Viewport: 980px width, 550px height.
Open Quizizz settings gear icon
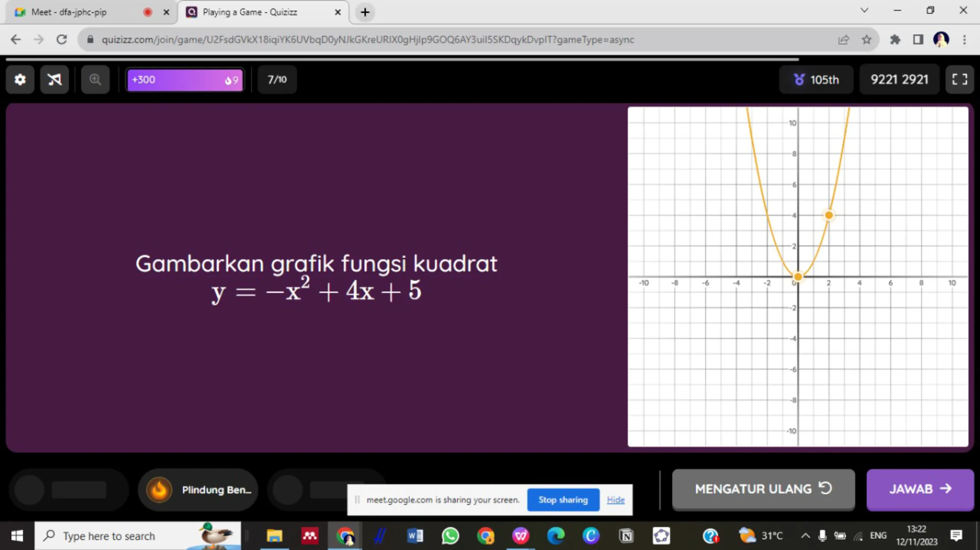click(x=20, y=80)
